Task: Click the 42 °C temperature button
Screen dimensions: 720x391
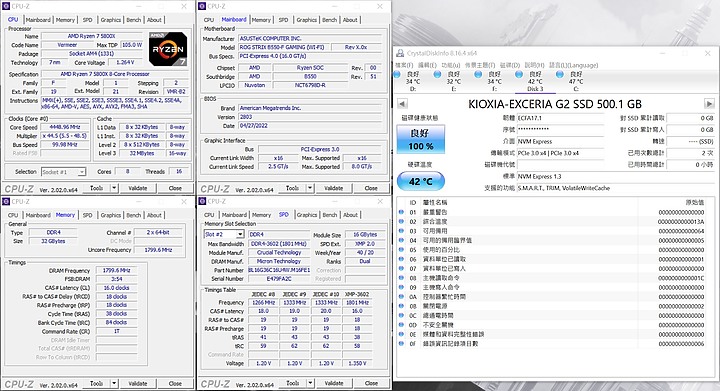Action: tap(421, 181)
